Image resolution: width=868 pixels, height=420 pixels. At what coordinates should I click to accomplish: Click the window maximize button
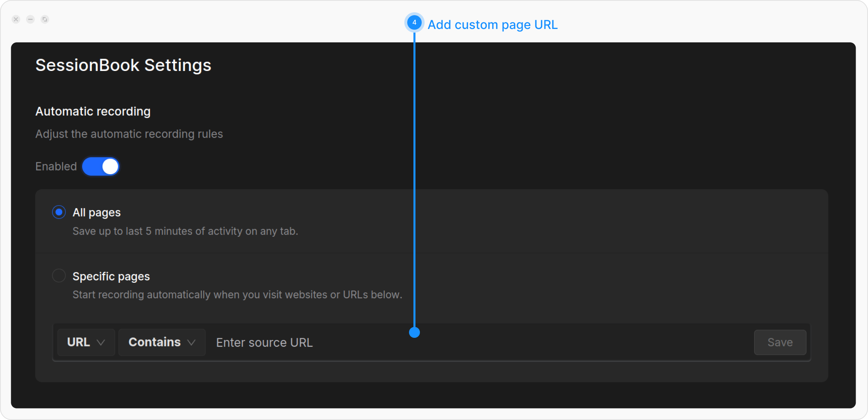tap(45, 19)
